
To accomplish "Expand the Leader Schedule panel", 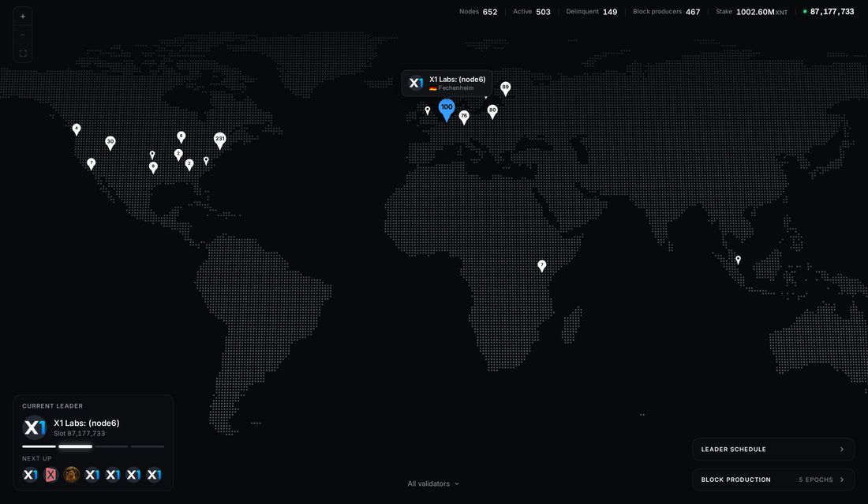I will tap(773, 450).
